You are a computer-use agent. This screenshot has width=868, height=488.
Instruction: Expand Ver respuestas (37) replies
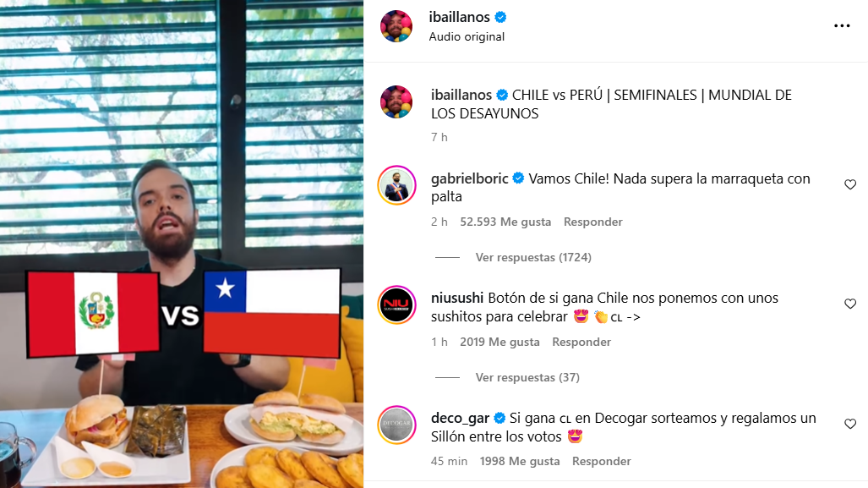(527, 377)
